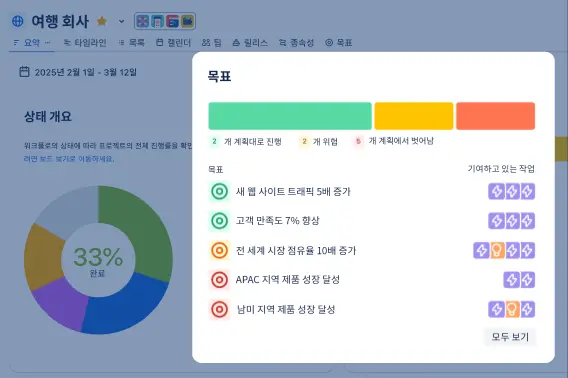Click the gold segment of the donut chart
Image resolution: width=568 pixels, height=378 pixels.
click(x=42, y=257)
